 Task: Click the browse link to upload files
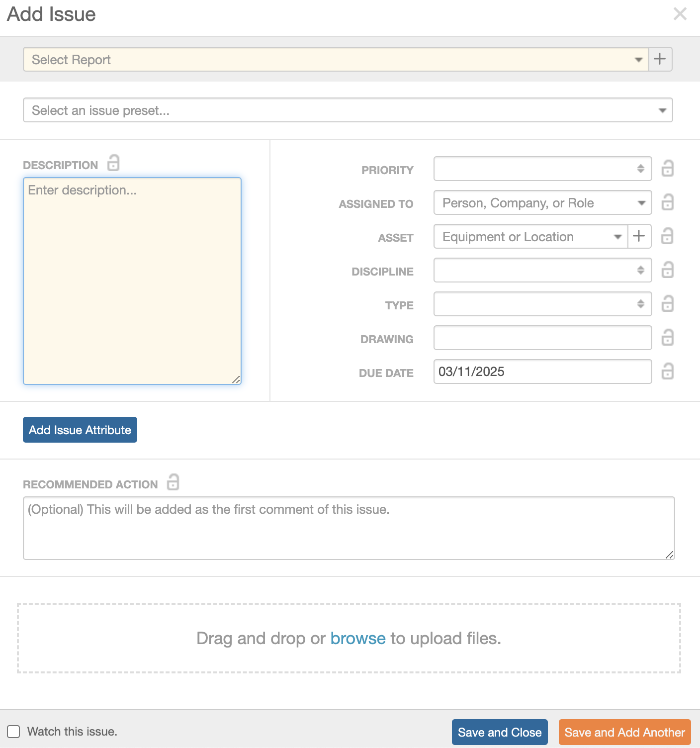click(x=358, y=638)
